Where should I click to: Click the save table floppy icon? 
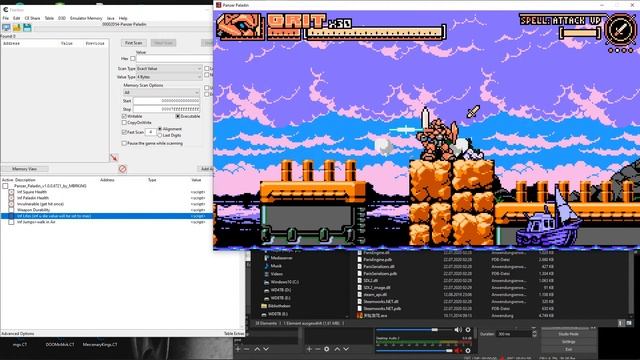[27, 28]
